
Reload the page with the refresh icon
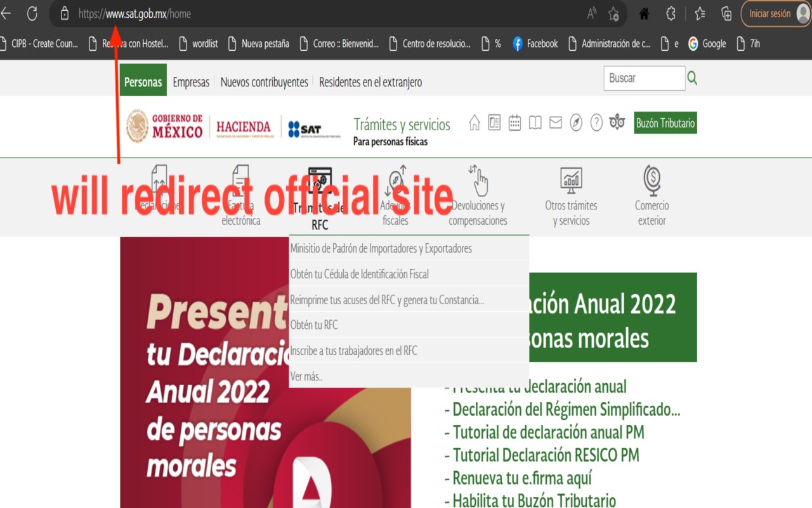point(32,13)
